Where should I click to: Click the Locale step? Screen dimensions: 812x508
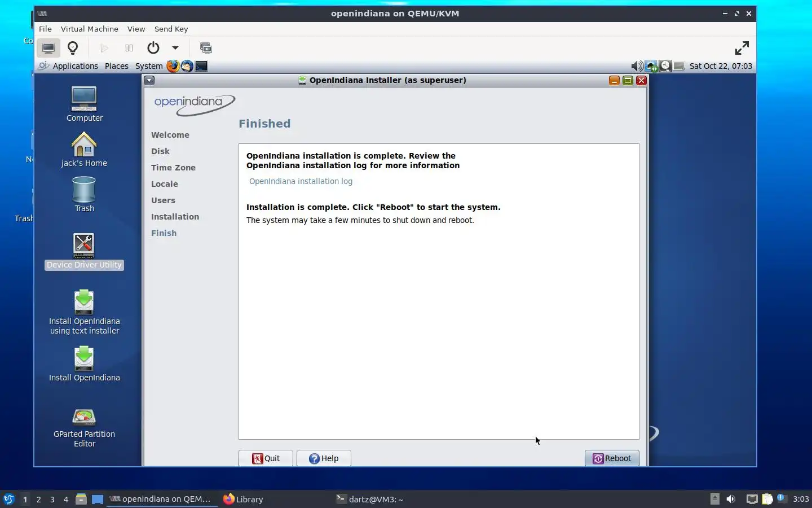(165, 184)
